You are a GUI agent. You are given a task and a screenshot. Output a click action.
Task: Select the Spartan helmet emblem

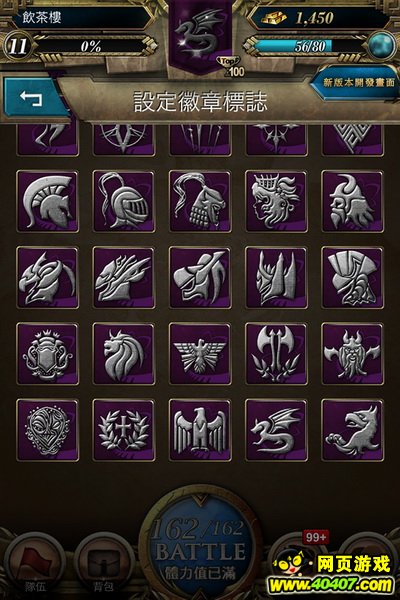[x=47, y=201]
